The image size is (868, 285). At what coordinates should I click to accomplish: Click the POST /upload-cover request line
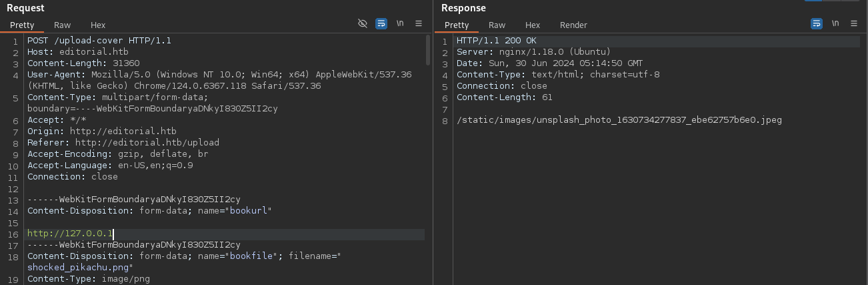click(99, 41)
